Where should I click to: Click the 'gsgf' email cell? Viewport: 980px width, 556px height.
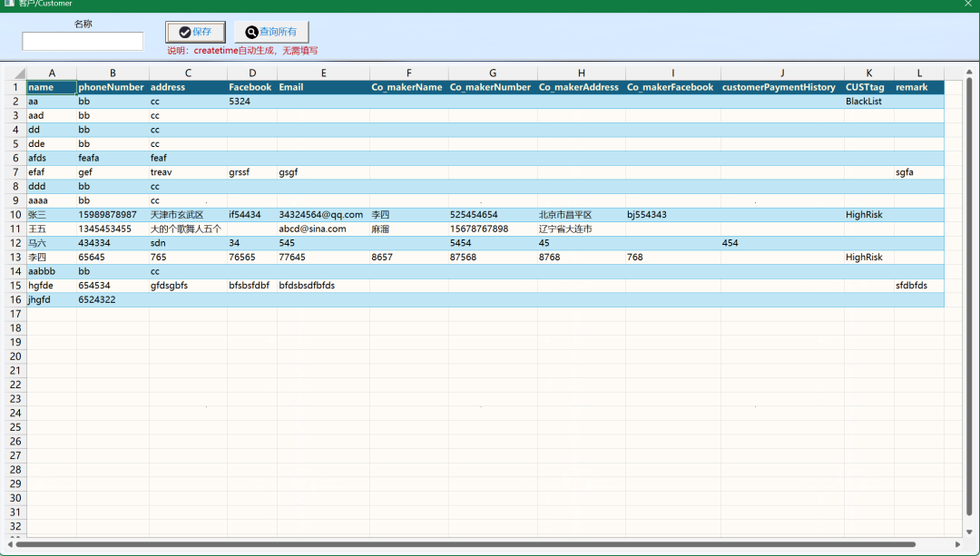coord(323,171)
